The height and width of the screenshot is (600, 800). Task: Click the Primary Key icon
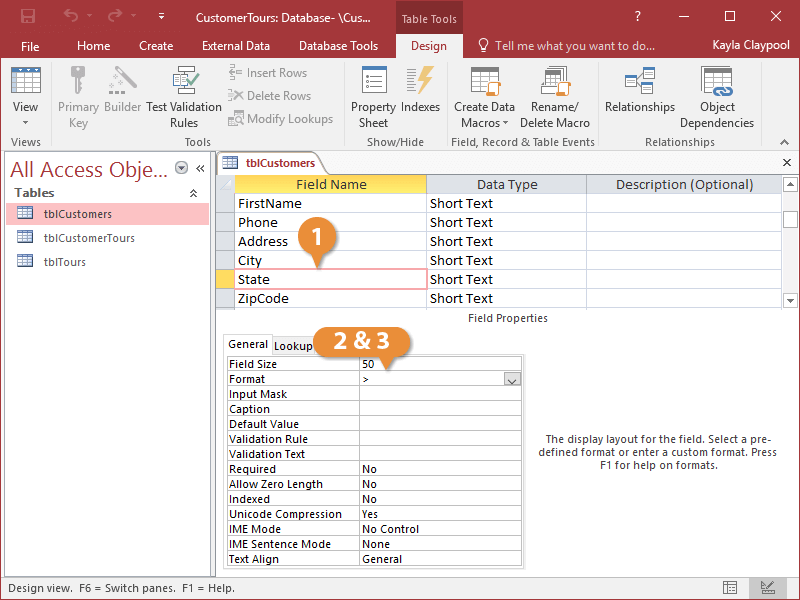point(78,80)
